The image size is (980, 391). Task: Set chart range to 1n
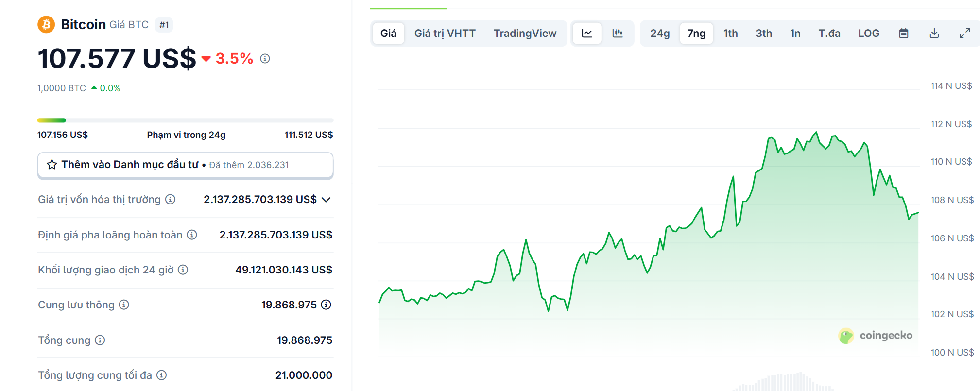coord(795,33)
